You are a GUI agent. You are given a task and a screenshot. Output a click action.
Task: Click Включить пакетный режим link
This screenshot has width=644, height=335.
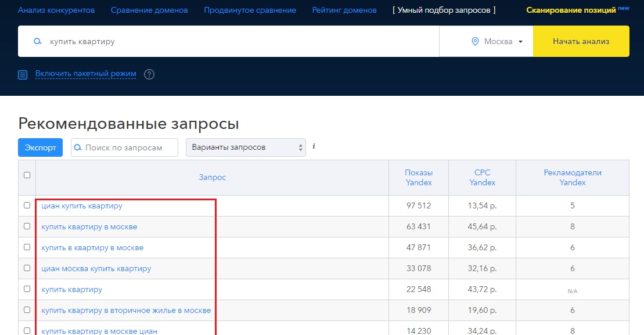(x=85, y=74)
